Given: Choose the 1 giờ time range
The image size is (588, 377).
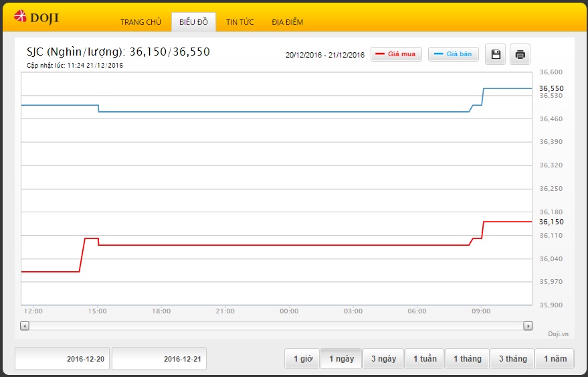Looking at the screenshot, I should [302, 359].
